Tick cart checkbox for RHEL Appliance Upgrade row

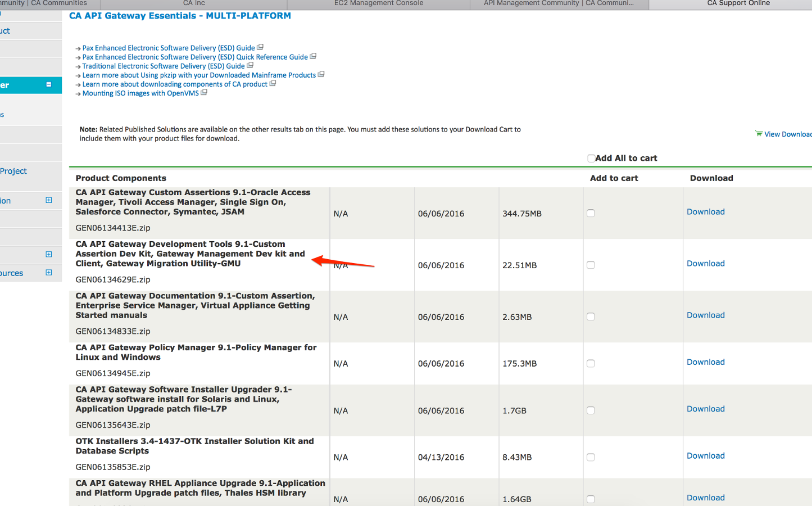click(591, 499)
